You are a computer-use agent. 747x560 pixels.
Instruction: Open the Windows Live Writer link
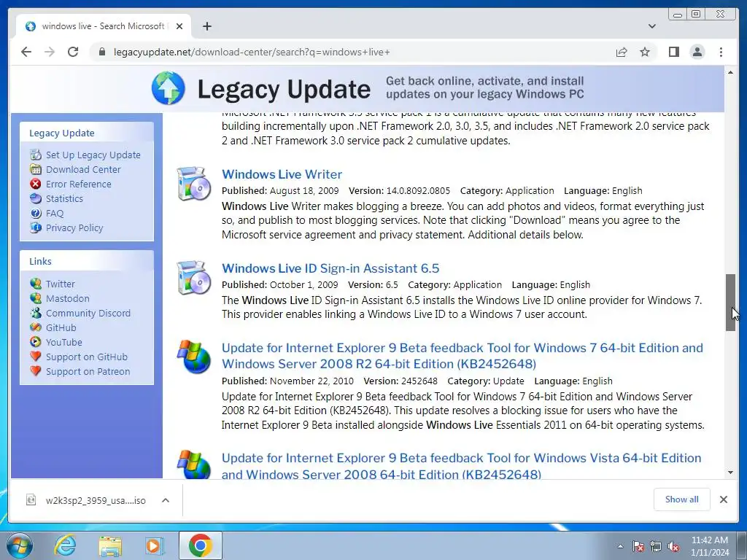click(x=282, y=174)
